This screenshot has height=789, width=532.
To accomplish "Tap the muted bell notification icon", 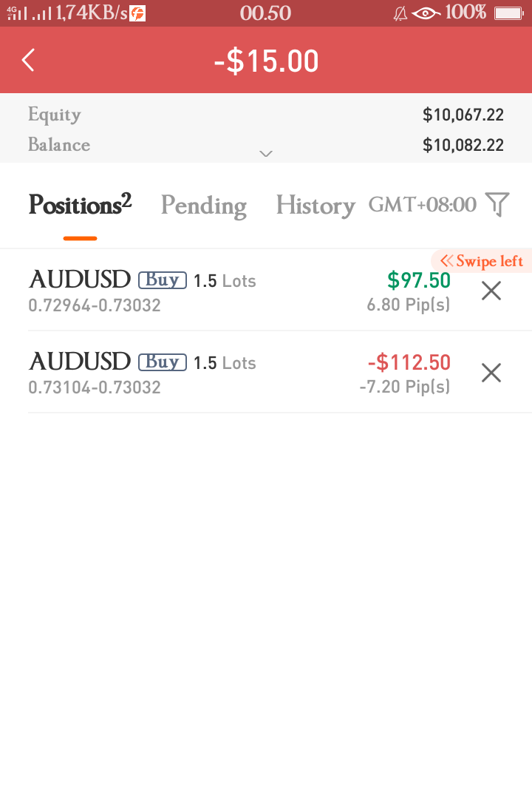I will (x=400, y=13).
